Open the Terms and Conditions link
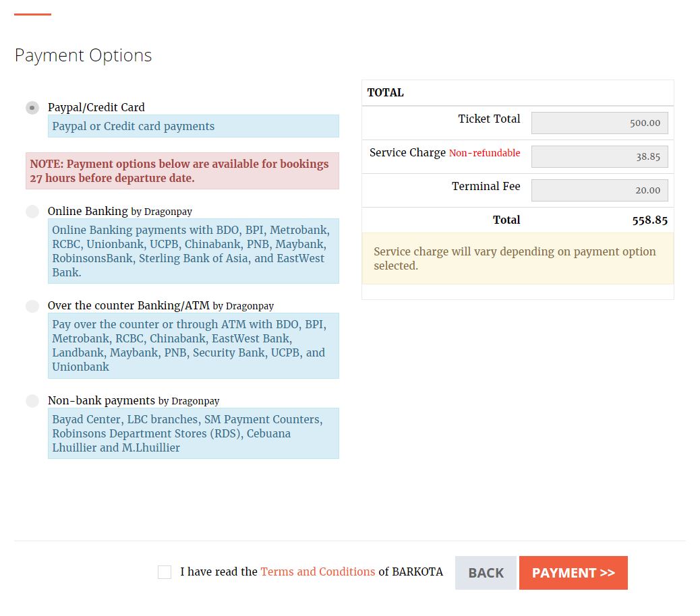Viewport: 700px width, 616px height. click(x=318, y=572)
